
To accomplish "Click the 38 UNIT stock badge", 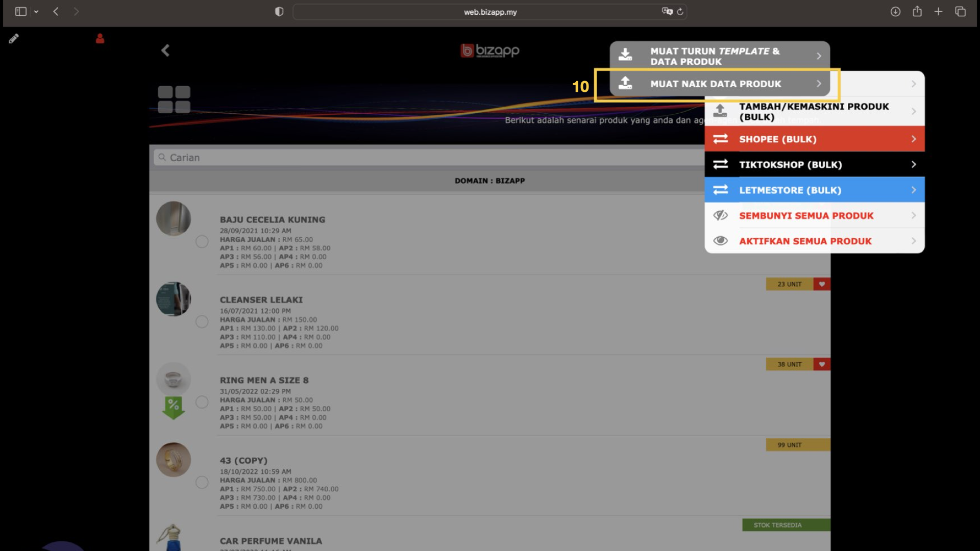I will click(790, 364).
